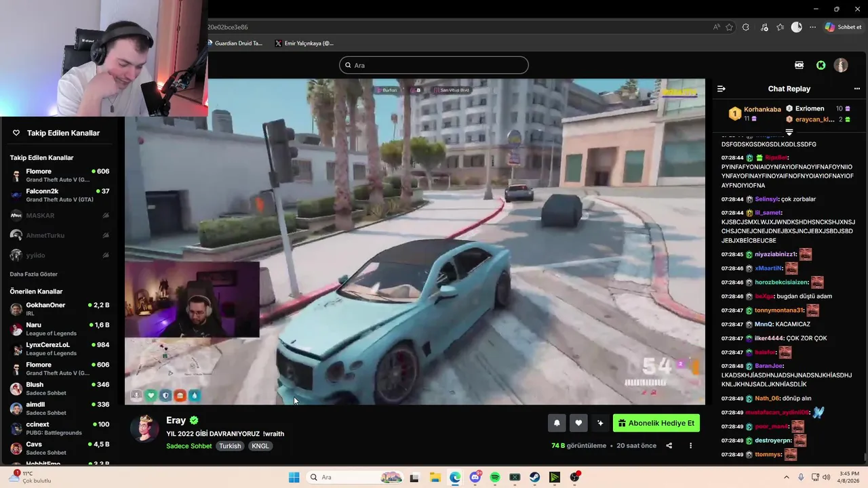Open Cavs recommended channel
Screen dimensions: 868x488
click(60, 448)
